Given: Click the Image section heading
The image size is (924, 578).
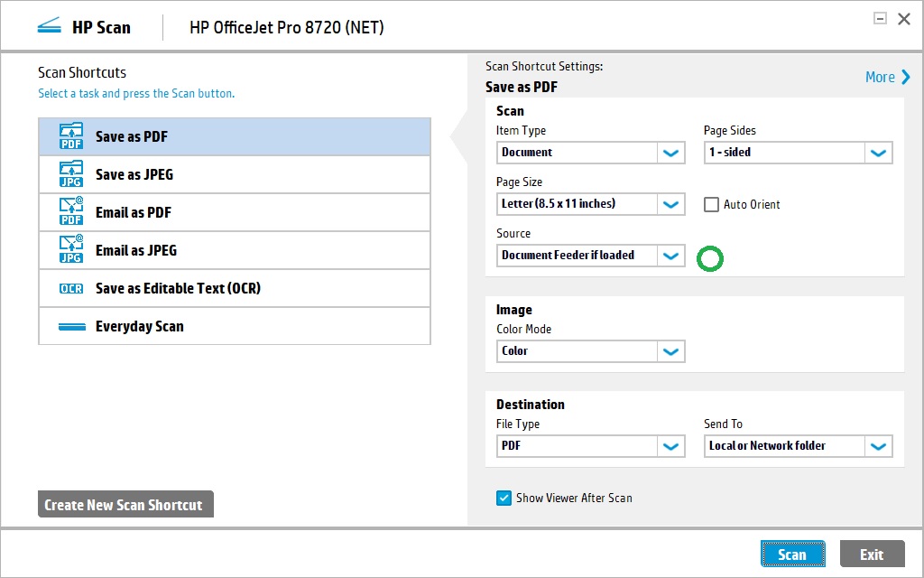Looking at the screenshot, I should [x=513, y=310].
